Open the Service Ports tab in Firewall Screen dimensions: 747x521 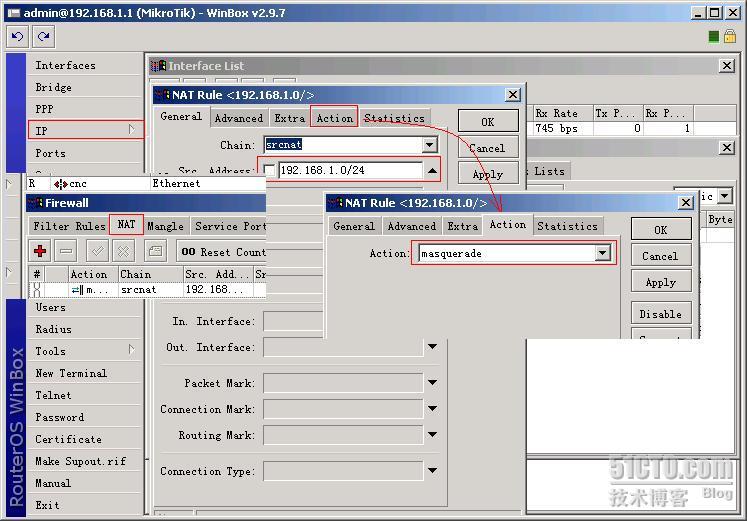229,226
